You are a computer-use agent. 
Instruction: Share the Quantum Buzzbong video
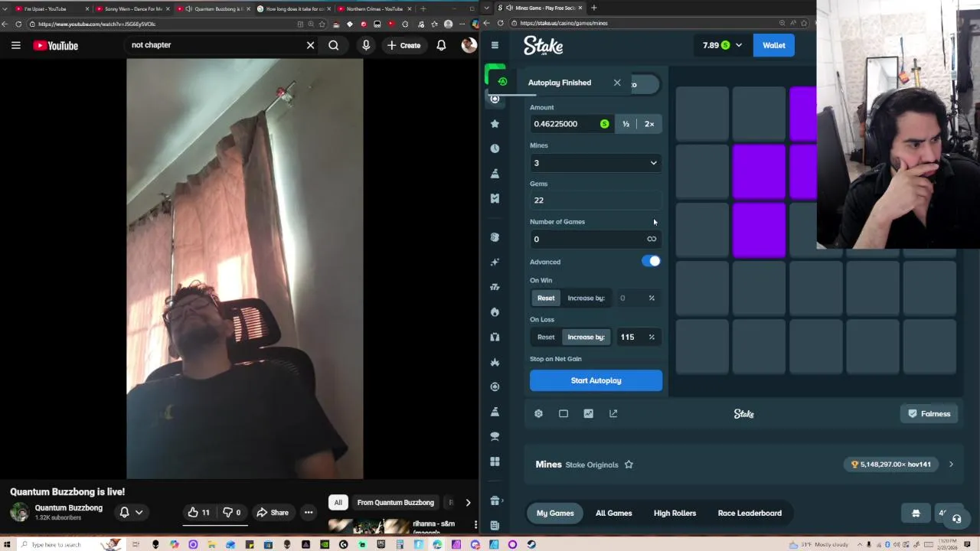pos(273,512)
